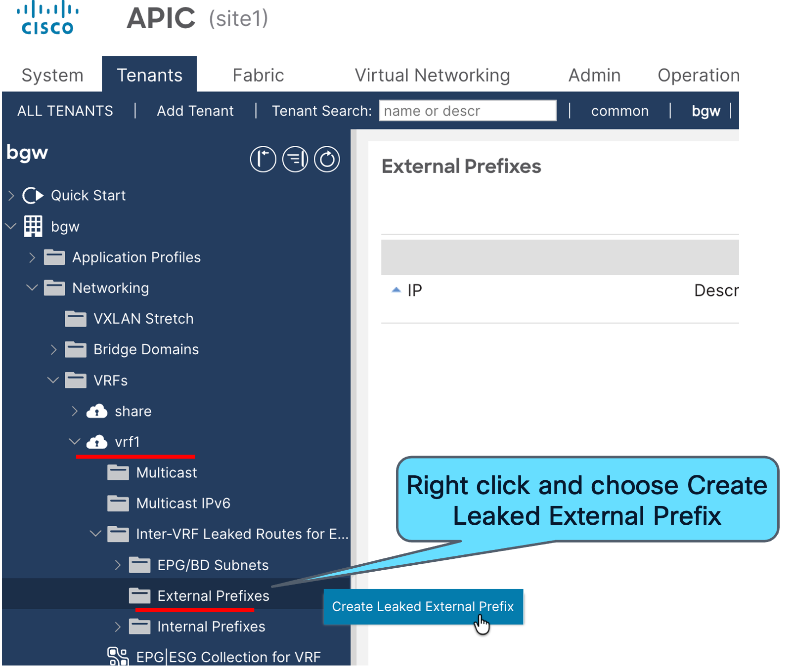This screenshot has height=672, width=792.
Task: Click EPG|ESG Collection icon
Action: (118, 656)
